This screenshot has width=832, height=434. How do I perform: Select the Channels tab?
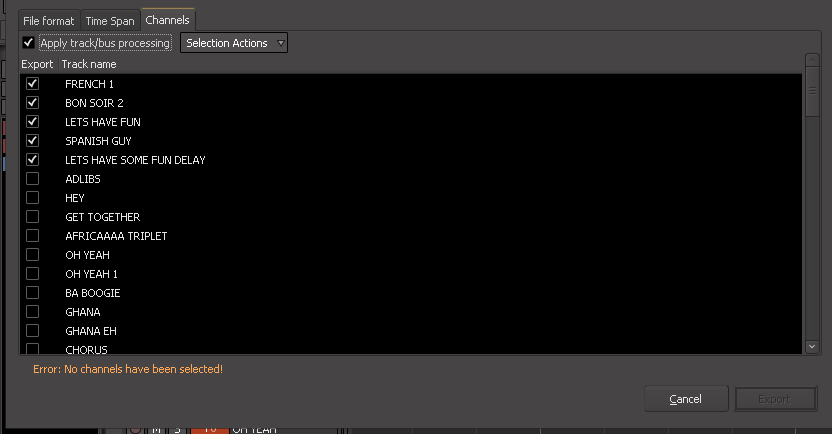[x=167, y=20]
